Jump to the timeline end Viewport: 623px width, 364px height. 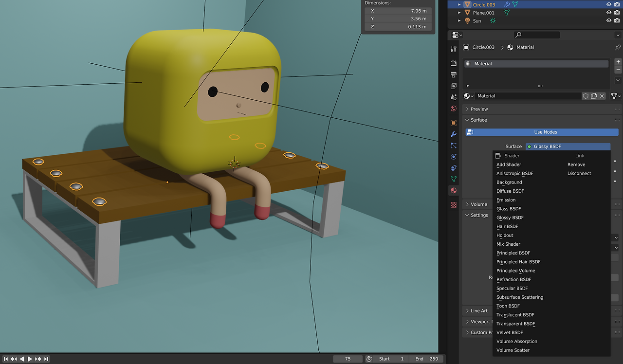point(46,359)
